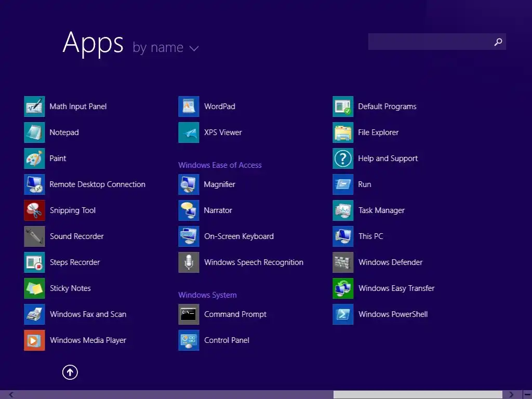Screen dimensions: 532x399
Task: Open the Control Panel icon
Action: (189, 340)
